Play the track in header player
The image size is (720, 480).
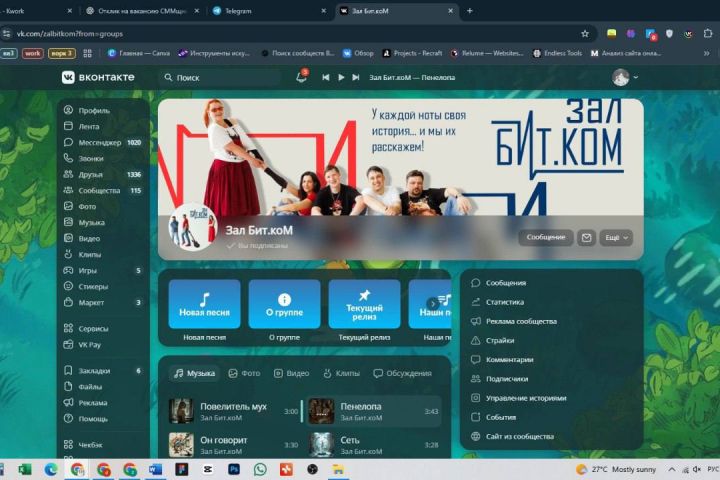(x=341, y=77)
